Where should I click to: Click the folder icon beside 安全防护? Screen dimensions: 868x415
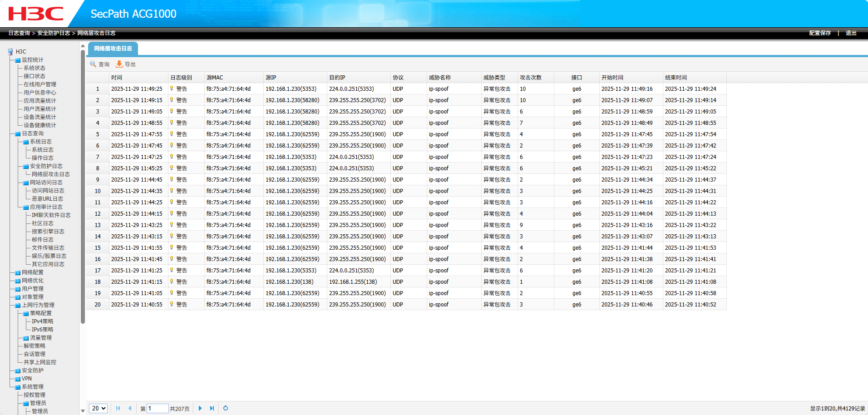(18, 371)
